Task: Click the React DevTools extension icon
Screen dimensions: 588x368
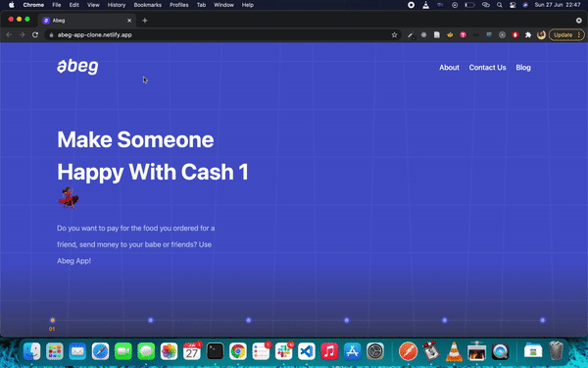Action: point(423,35)
